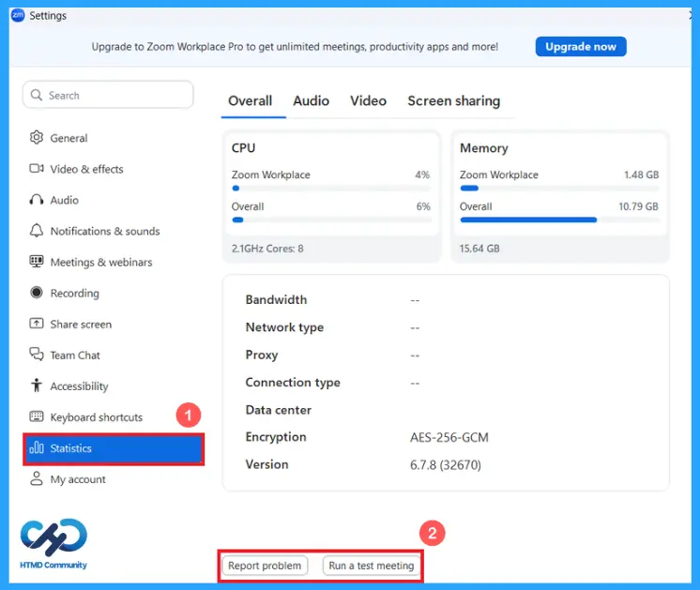The image size is (700, 590).
Task: Go to Team Chat settings label
Action: pyautogui.click(x=75, y=356)
